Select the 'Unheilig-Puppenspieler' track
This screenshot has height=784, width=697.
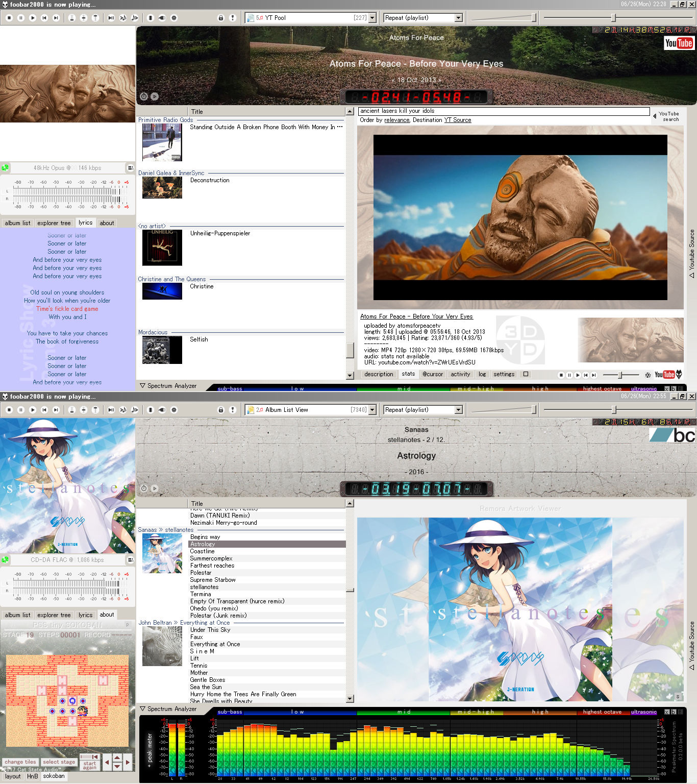(x=267, y=233)
